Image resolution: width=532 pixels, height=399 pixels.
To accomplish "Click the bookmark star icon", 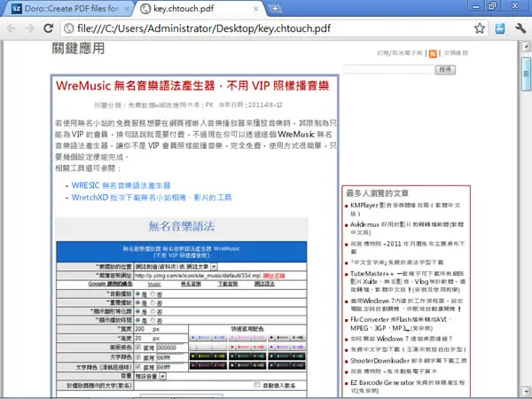I will (x=479, y=28).
